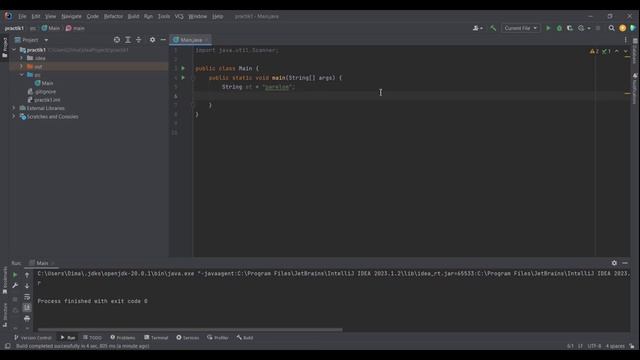Select the Main class in project tree

pos(44,83)
